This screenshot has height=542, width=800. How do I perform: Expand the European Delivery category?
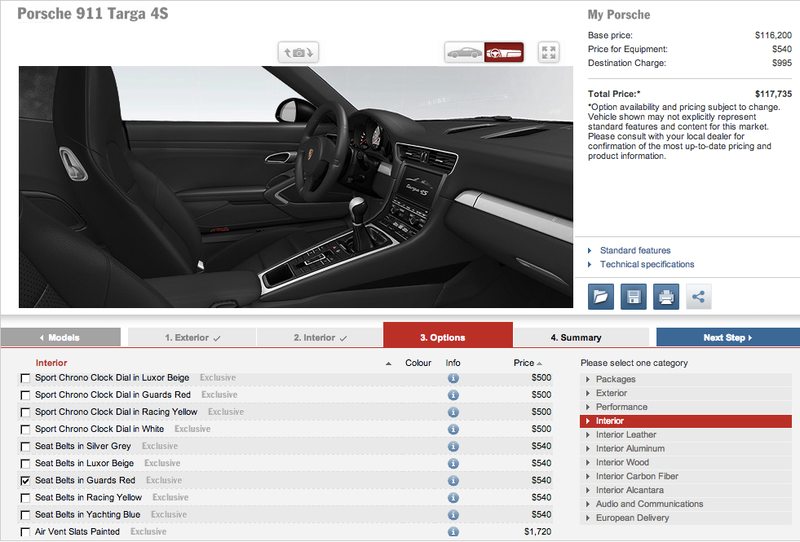tap(686, 518)
